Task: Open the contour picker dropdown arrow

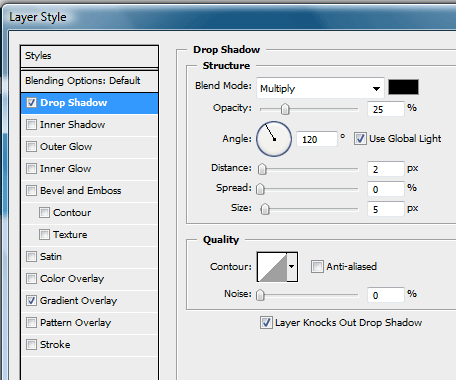Action: click(x=292, y=267)
